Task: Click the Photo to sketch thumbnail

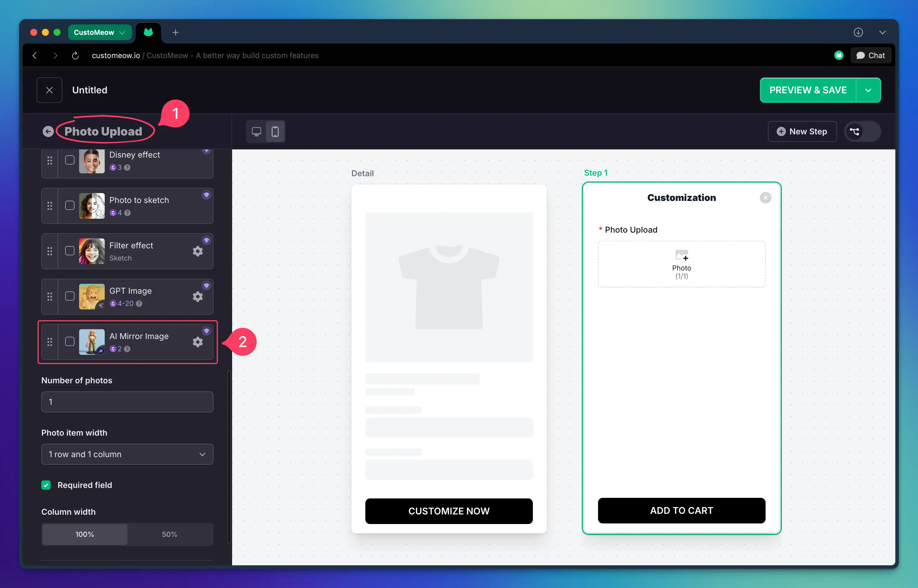Action: [92, 206]
